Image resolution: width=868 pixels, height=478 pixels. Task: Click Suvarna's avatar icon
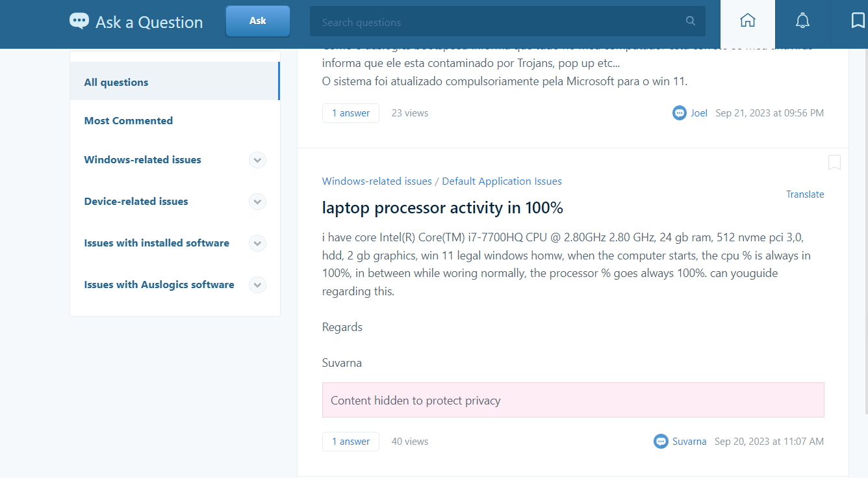coord(661,442)
